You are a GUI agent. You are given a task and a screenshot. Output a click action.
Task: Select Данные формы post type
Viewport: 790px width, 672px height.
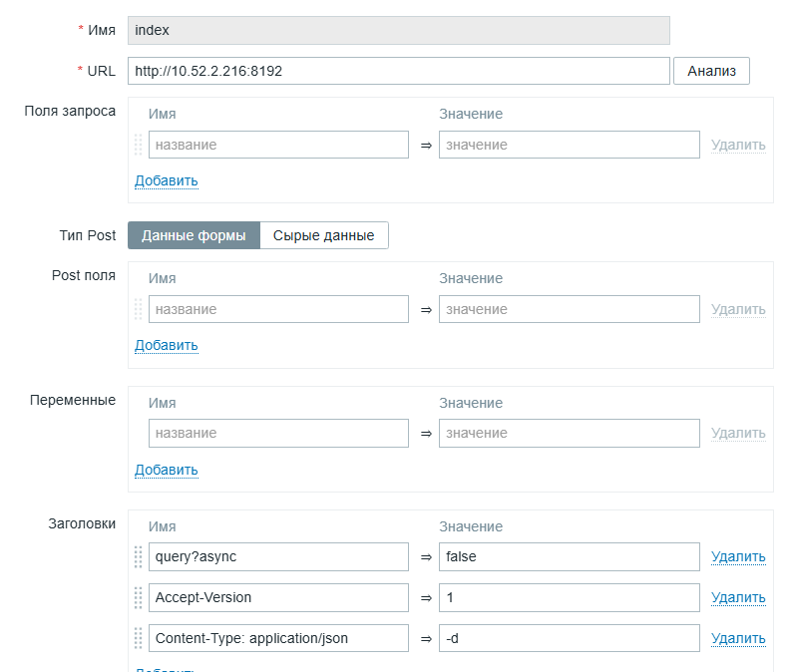(194, 235)
